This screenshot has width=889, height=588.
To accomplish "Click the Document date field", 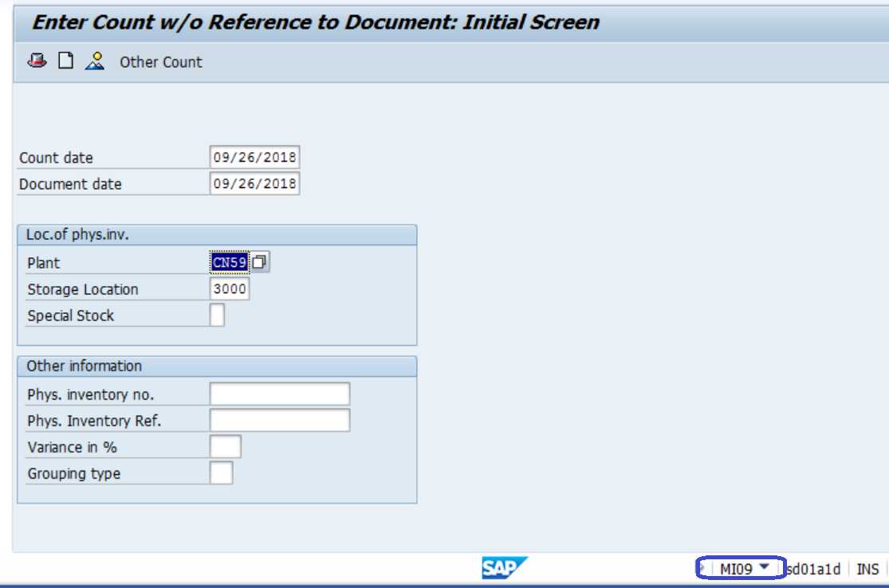I will tap(254, 183).
